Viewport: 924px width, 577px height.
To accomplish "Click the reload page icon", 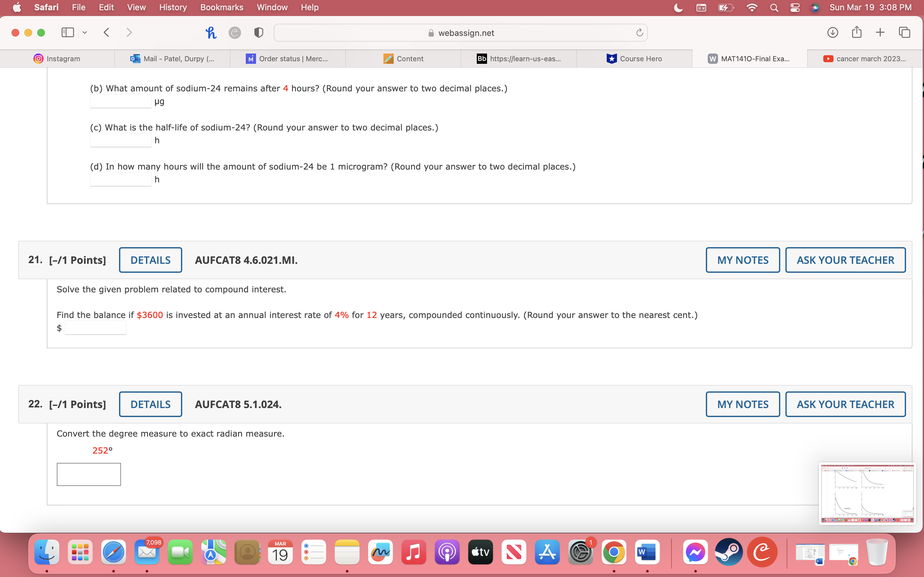I will point(639,32).
